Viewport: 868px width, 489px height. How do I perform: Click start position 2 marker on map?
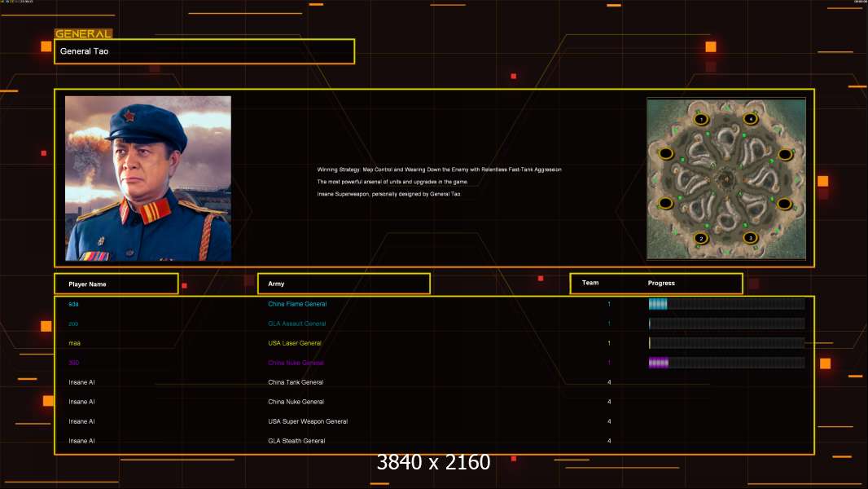point(701,238)
